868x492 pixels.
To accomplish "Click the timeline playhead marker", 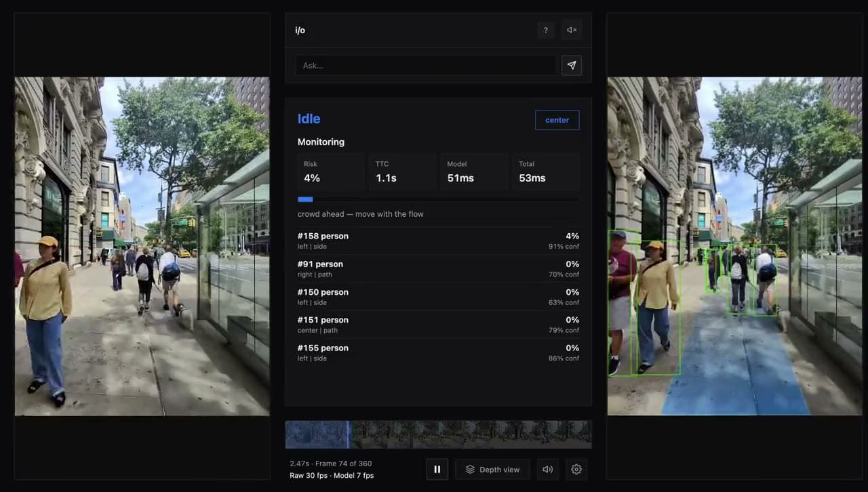I will [x=348, y=434].
